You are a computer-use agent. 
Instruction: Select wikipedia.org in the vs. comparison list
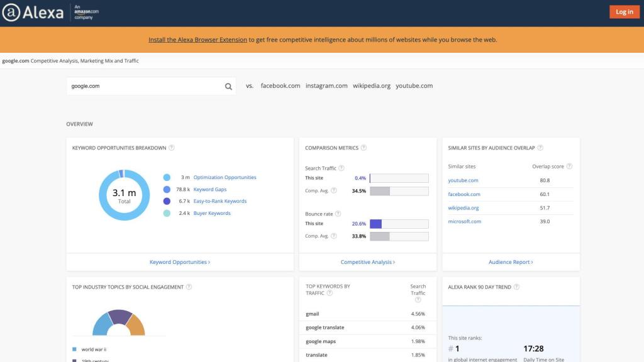coord(371,86)
